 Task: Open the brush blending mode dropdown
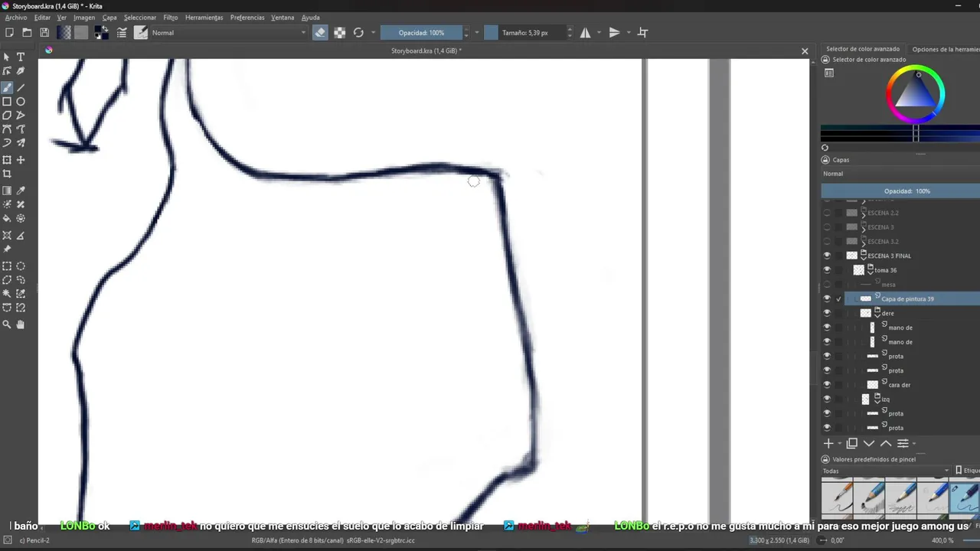[229, 33]
